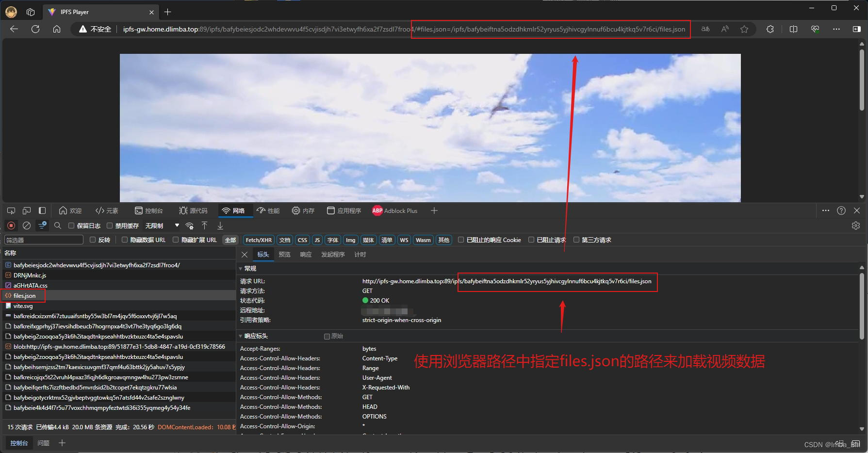
Task: Open the 无限制 throttling dropdown
Action: tap(163, 226)
